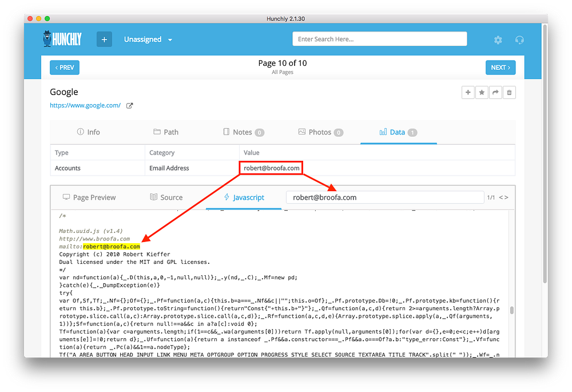Click the Hunchly logo
The image size is (572, 392).
pyautogui.click(x=62, y=39)
